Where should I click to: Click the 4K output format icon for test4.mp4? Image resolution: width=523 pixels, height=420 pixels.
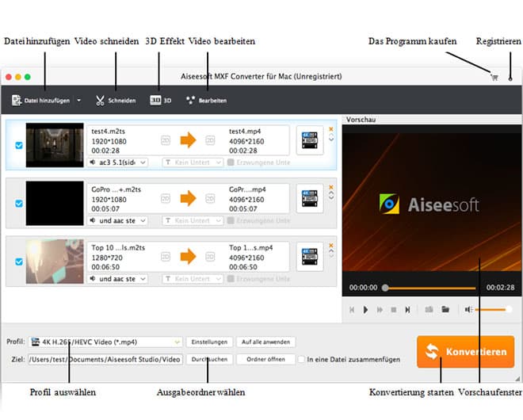[310, 140]
